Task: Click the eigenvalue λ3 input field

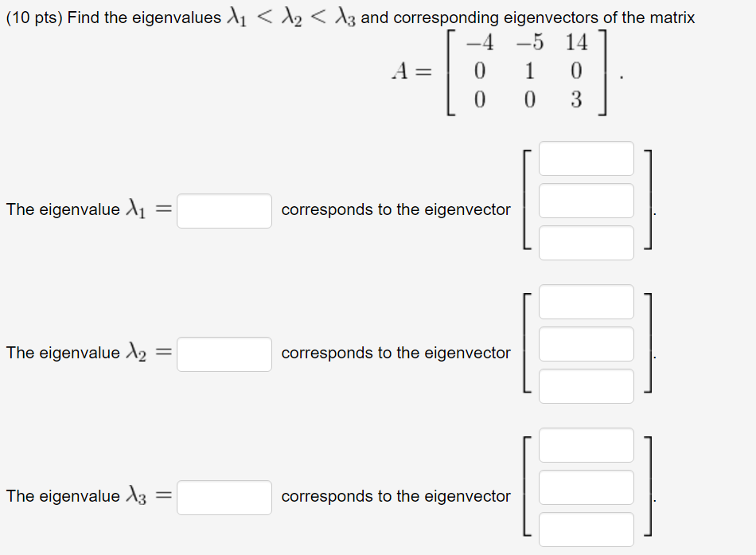Action: (224, 497)
